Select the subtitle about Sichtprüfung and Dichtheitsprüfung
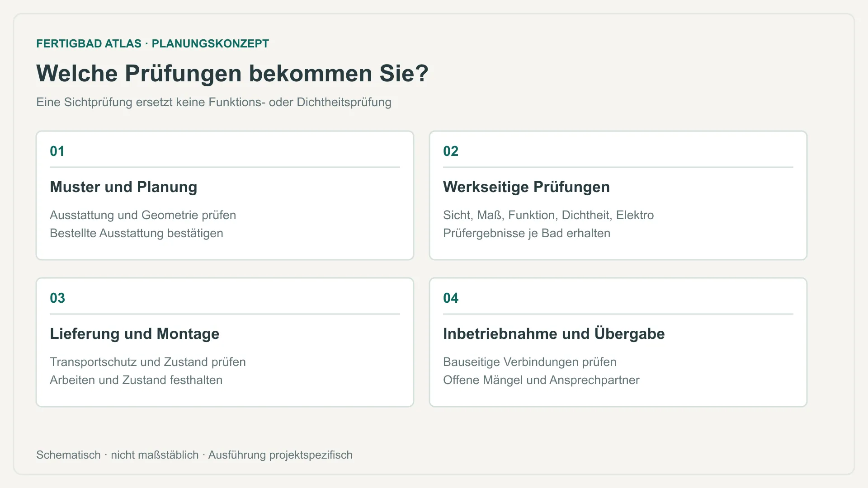The height and width of the screenshot is (488, 868). [214, 102]
